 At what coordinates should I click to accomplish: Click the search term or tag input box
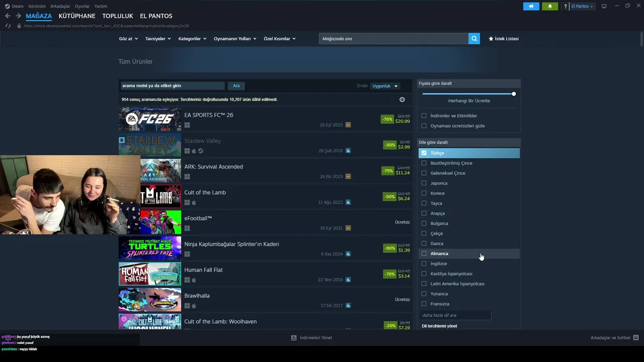[172, 86]
